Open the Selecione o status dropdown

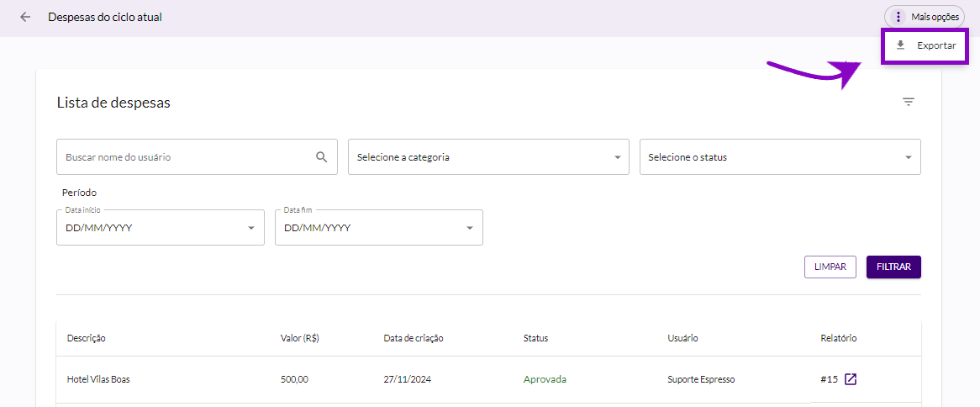coord(780,157)
